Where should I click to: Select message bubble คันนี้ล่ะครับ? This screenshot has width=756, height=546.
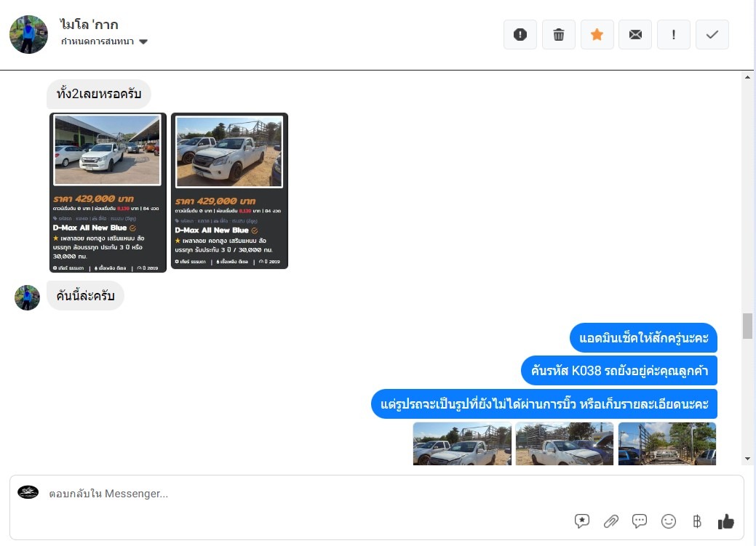pyautogui.click(x=85, y=295)
